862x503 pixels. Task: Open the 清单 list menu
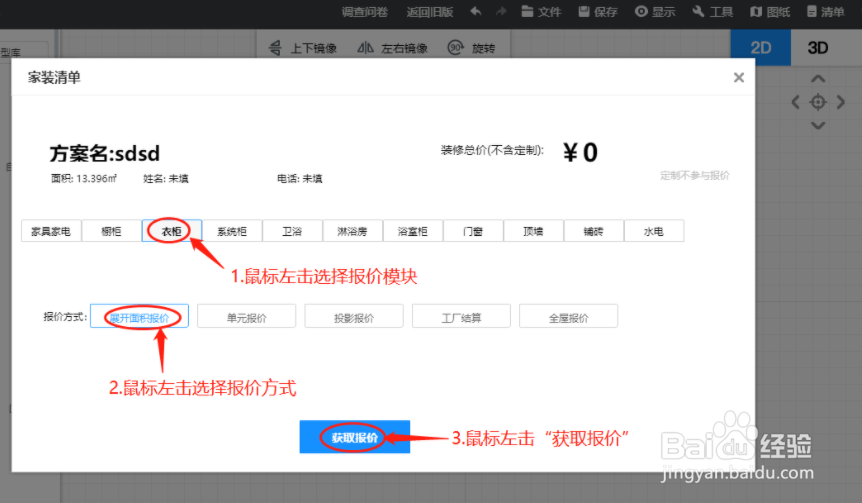(826, 12)
